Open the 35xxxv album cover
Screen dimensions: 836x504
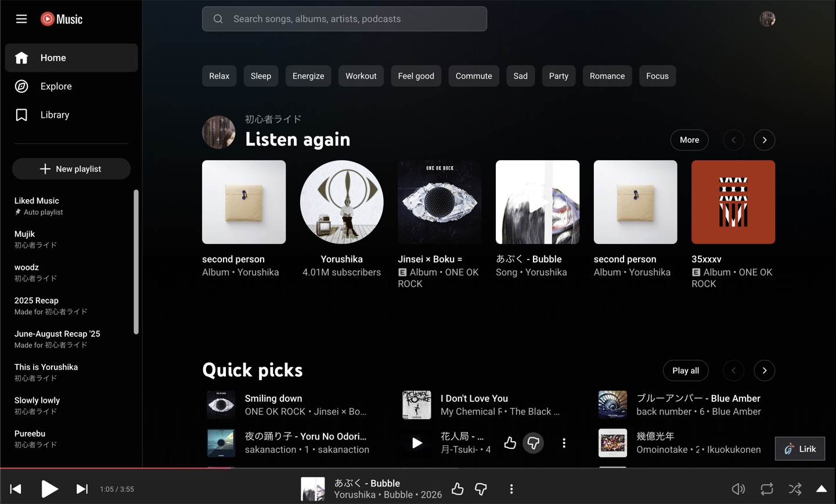pos(733,202)
